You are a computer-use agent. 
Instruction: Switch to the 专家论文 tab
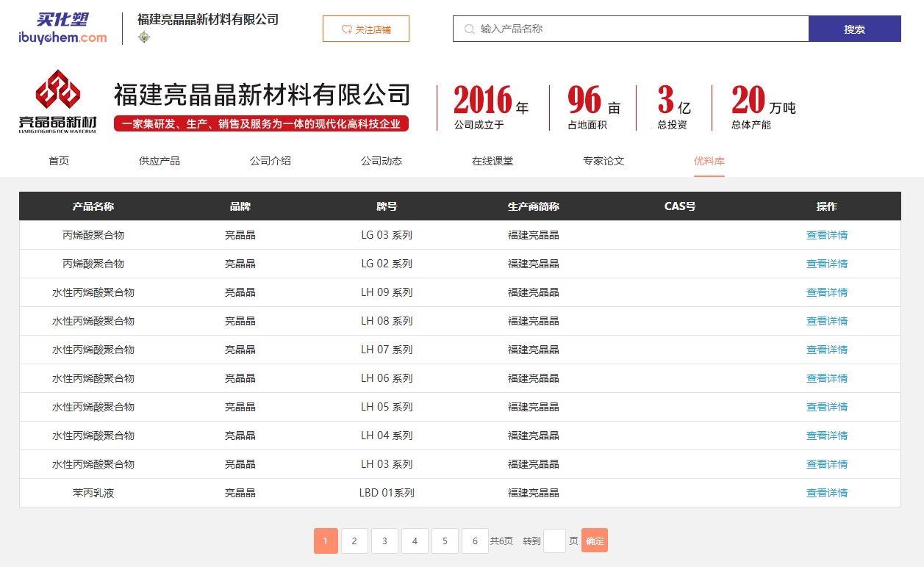coord(604,161)
